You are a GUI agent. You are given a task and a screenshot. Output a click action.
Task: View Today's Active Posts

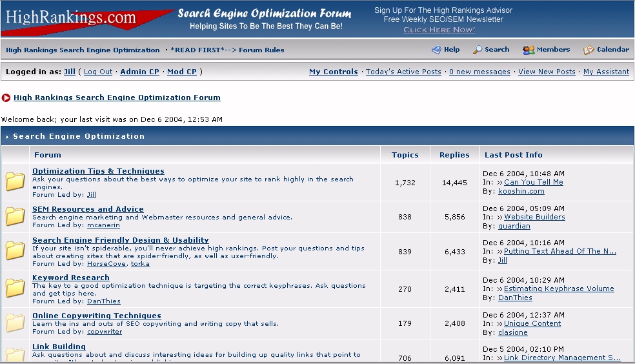pyautogui.click(x=403, y=72)
